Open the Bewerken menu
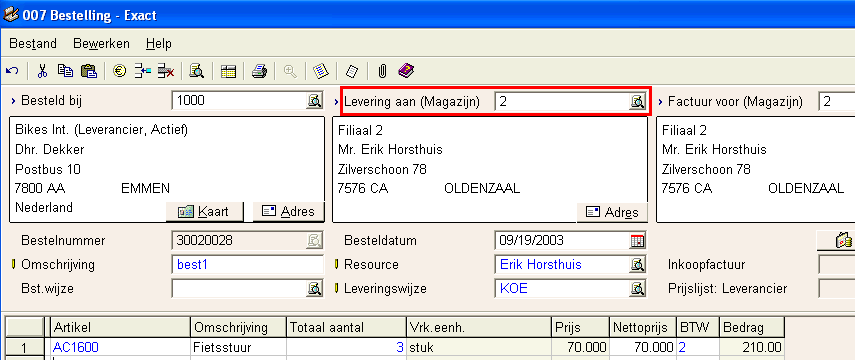855x360 pixels. 101,44
